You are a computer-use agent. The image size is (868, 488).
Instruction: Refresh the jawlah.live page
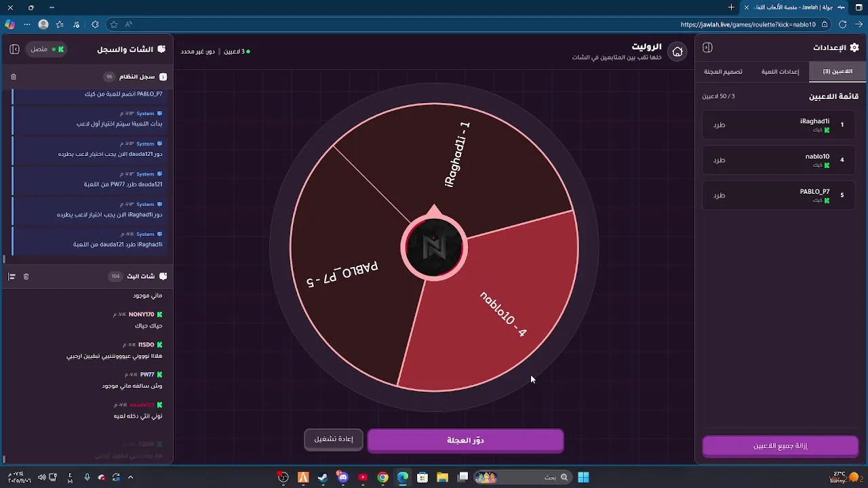click(x=842, y=24)
